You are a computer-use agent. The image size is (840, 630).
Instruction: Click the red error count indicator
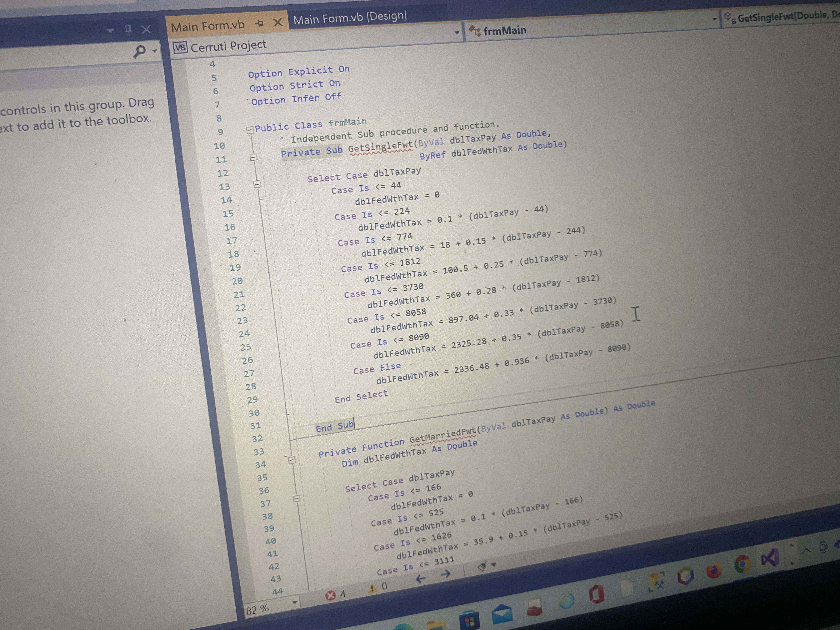[x=335, y=595]
